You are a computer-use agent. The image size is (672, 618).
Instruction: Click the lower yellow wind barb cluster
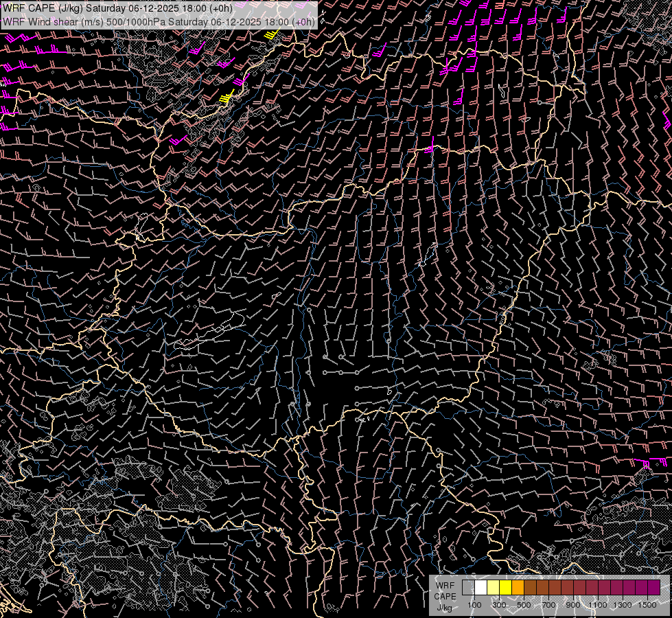(227, 98)
